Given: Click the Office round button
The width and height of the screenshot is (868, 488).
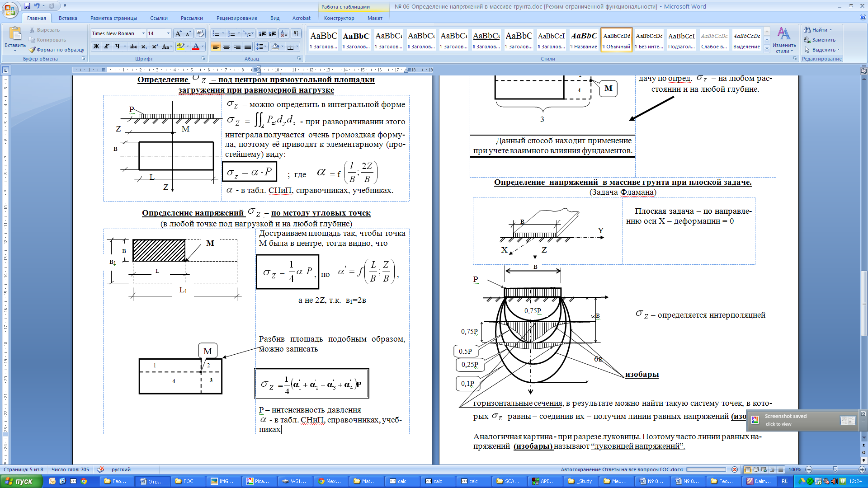Looking at the screenshot, I should pos(10,10).
